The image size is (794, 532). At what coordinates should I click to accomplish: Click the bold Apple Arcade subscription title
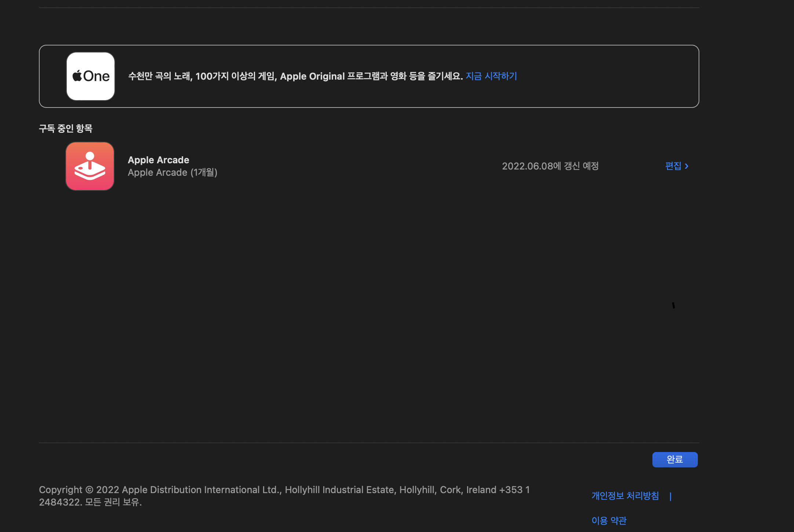pyautogui.click(x=158, y=160)
